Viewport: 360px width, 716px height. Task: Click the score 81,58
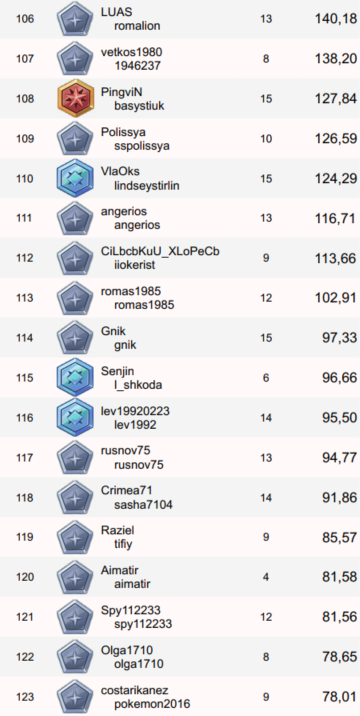339,577
